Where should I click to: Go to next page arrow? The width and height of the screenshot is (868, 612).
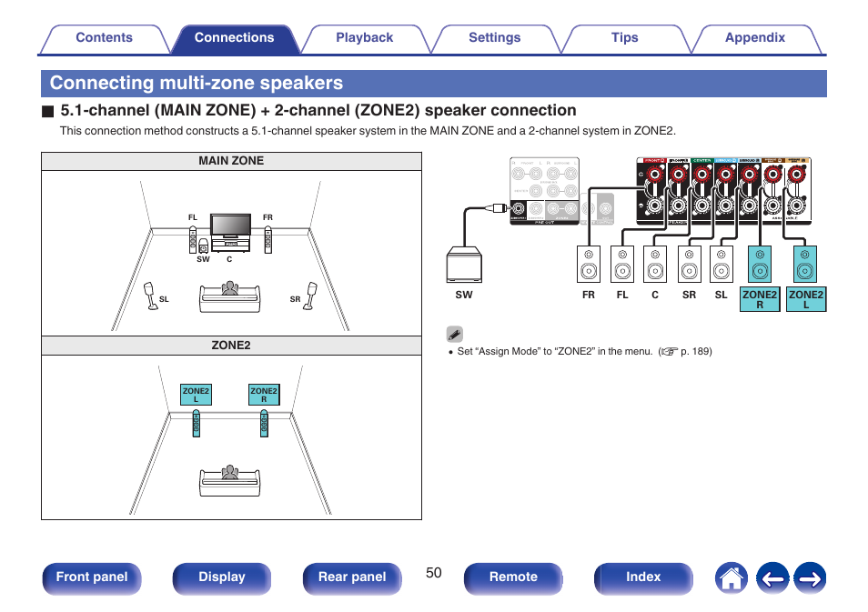point(810,578)
